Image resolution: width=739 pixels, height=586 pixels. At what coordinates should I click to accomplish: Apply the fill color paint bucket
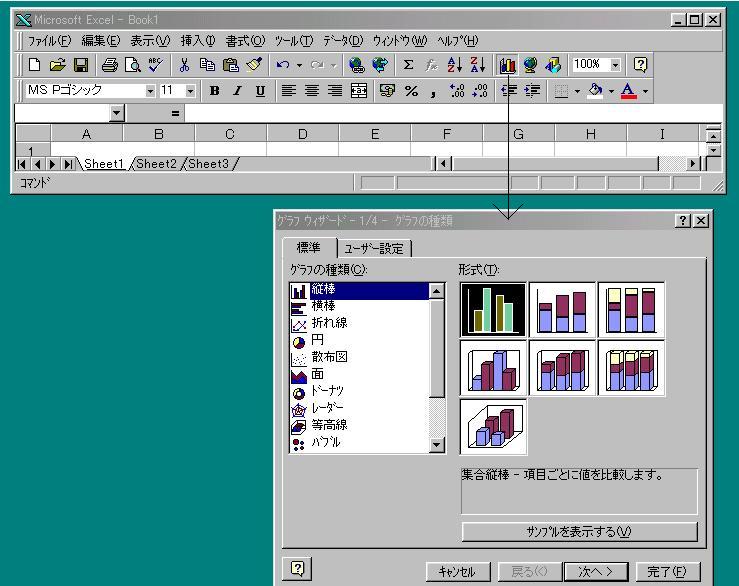point(595,91)
